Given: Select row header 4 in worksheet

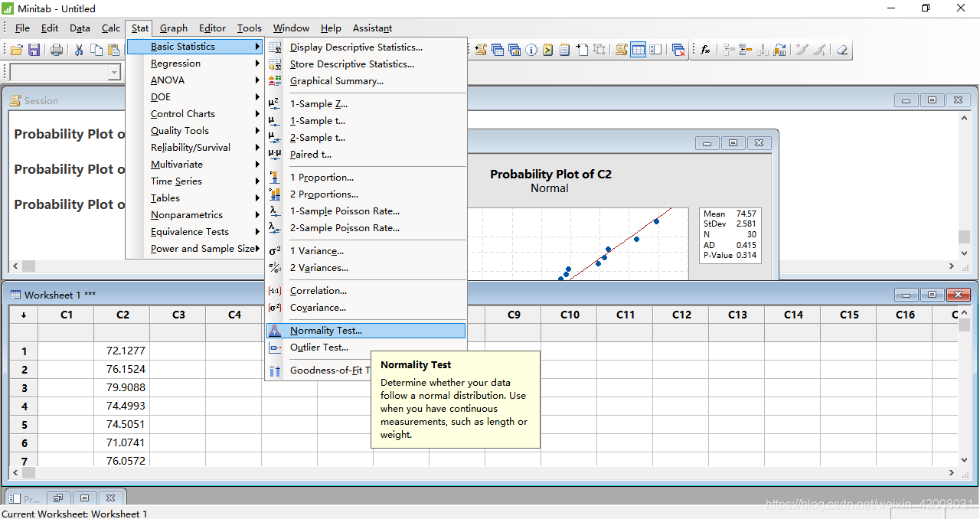Looking at the screenshot, I should click(x=24, y=406).
